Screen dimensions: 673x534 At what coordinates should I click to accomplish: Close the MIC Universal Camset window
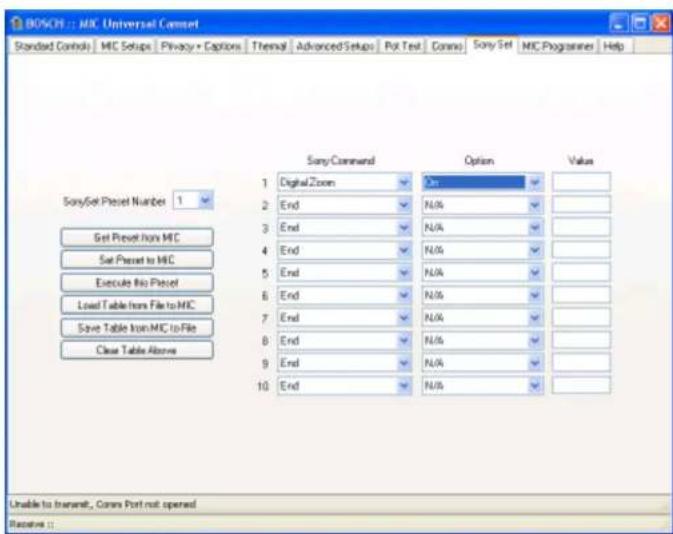click(x=661, y=24)
